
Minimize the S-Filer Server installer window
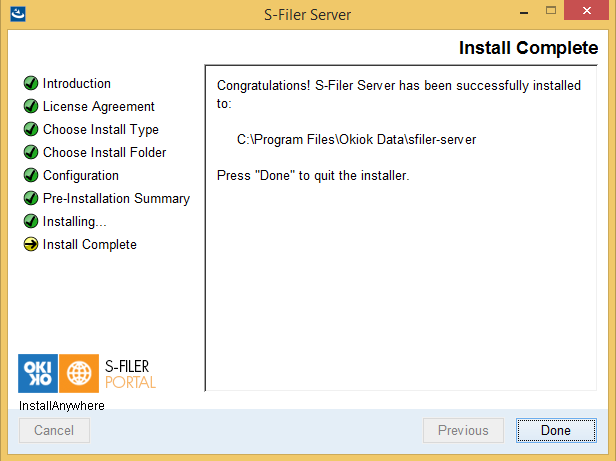524,13
